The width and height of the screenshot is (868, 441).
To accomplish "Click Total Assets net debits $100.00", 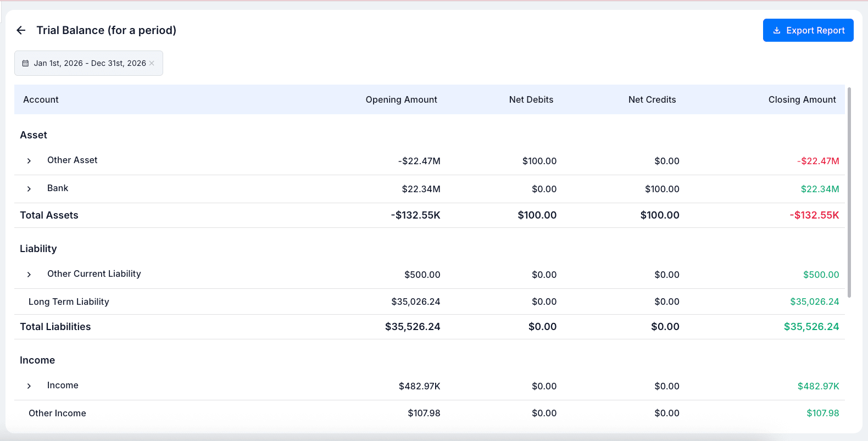I will click(x=537, y=215).
